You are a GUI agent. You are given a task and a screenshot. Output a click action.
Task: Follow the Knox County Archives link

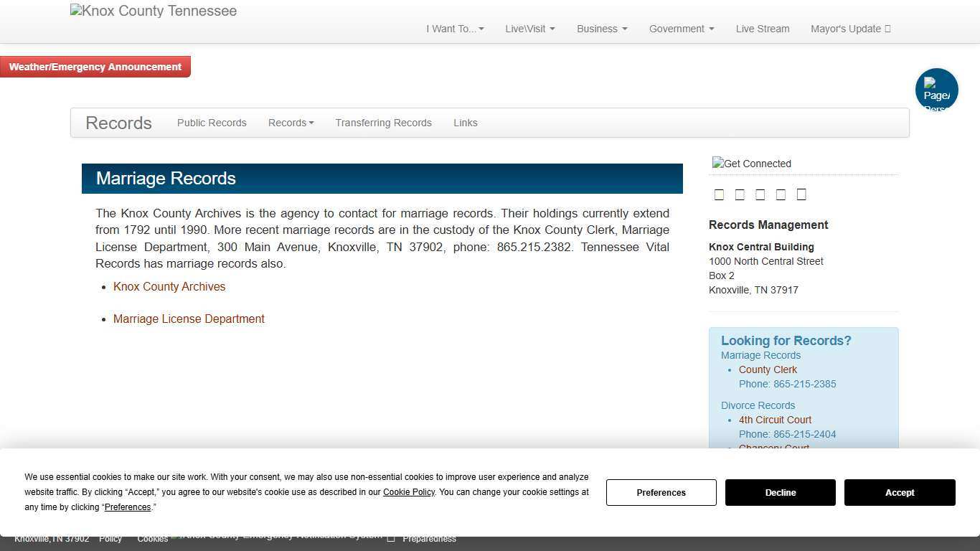tap(169, 286)
